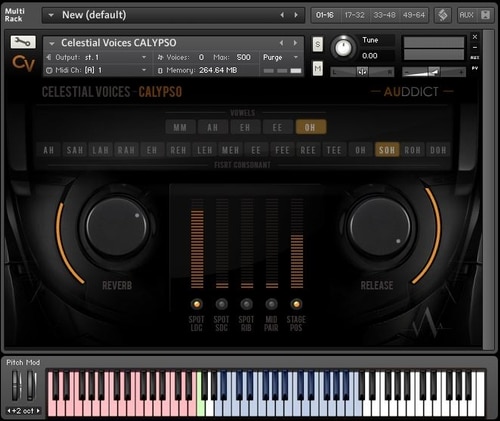
Task: Click the STAGE POS level fader
Action: click(x=297, y=244)
